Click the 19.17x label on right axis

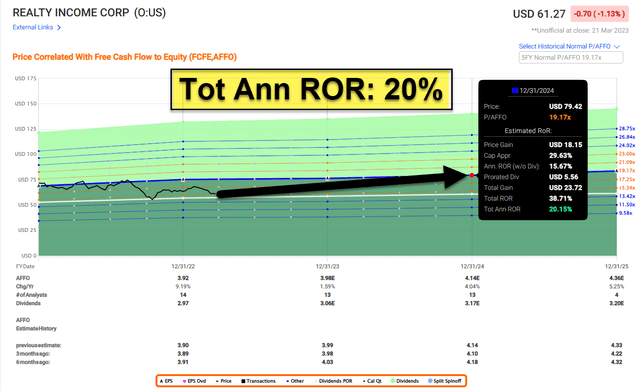coord(627,171)
